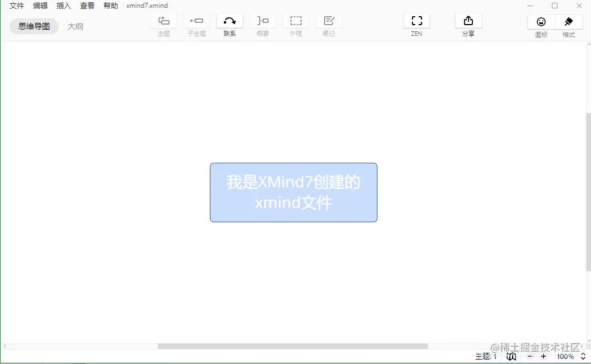Open the 查看 (View) menu
The image size is (591, 364).
point(87,6)
